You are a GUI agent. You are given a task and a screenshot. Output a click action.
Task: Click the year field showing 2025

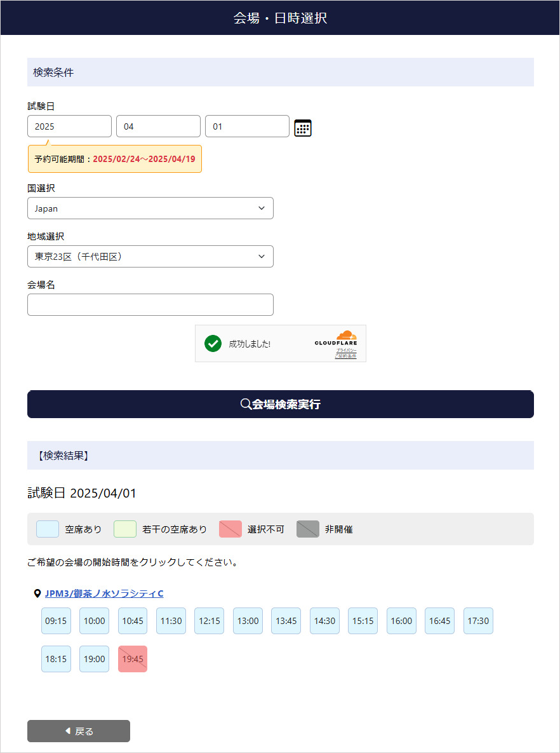coord(69,126)
